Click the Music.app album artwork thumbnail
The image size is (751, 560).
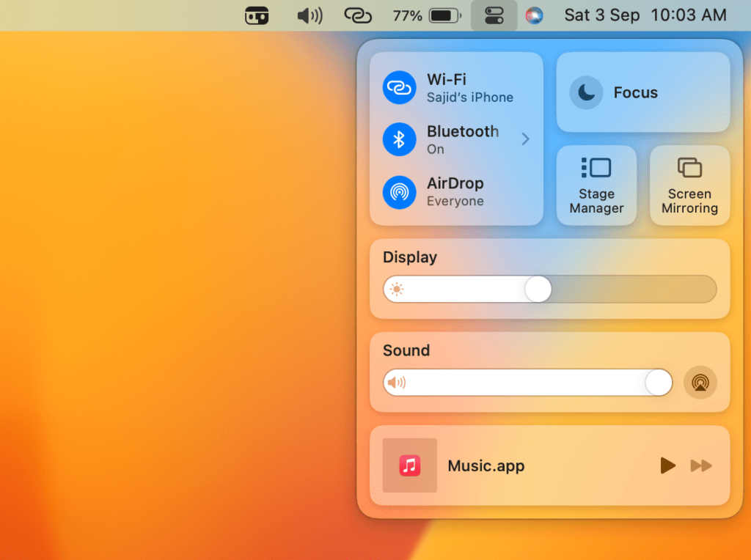[409, 465]
